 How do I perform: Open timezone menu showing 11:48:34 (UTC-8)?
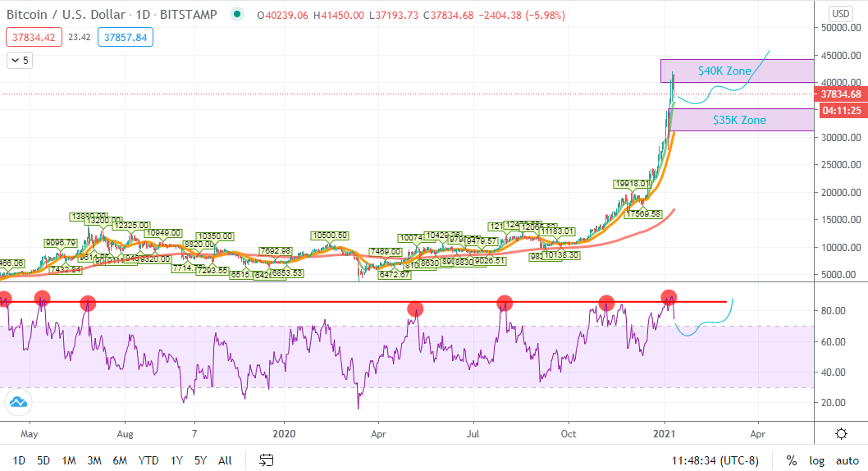(715, 460)
